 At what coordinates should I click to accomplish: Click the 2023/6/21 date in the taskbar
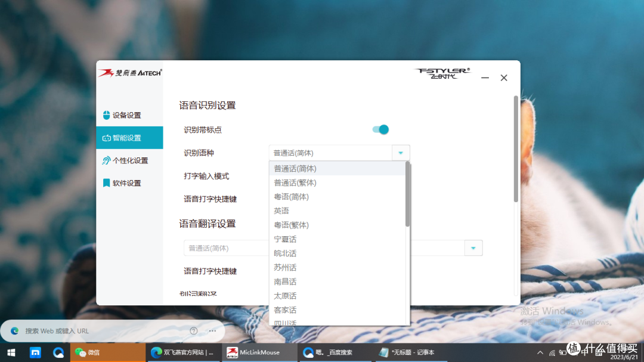[624, 357]
